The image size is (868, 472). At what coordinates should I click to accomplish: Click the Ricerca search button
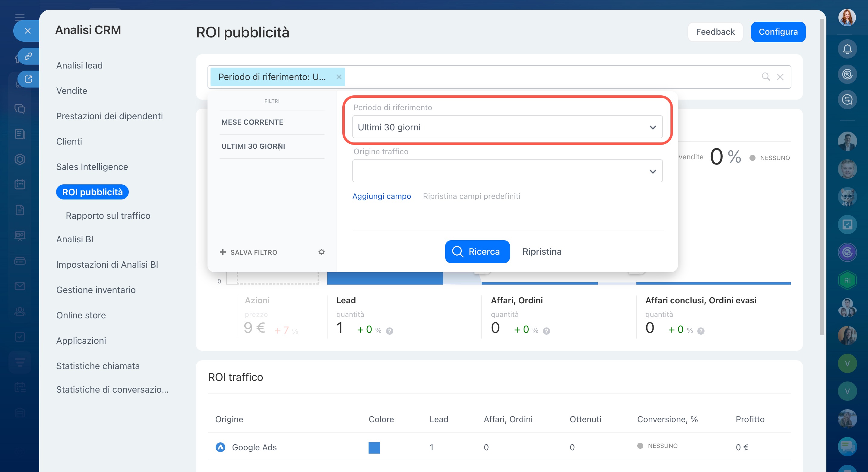pos(477,251)
